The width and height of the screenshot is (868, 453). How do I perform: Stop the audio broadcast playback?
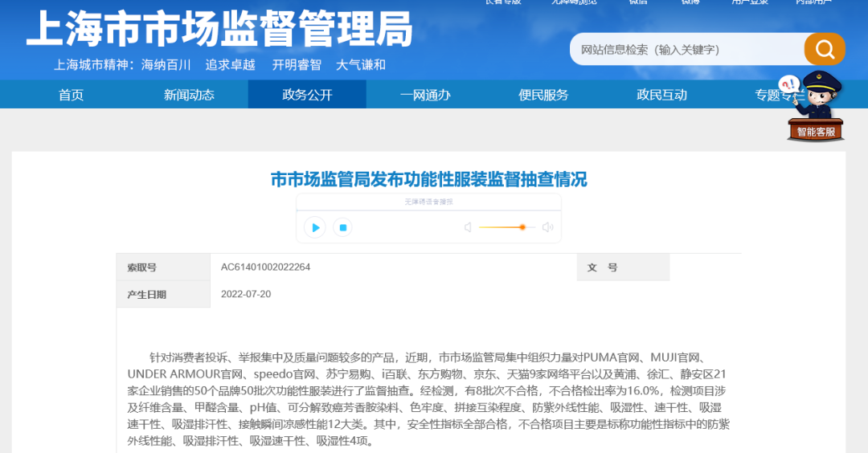pyautogui.click(x=342, y=228)
